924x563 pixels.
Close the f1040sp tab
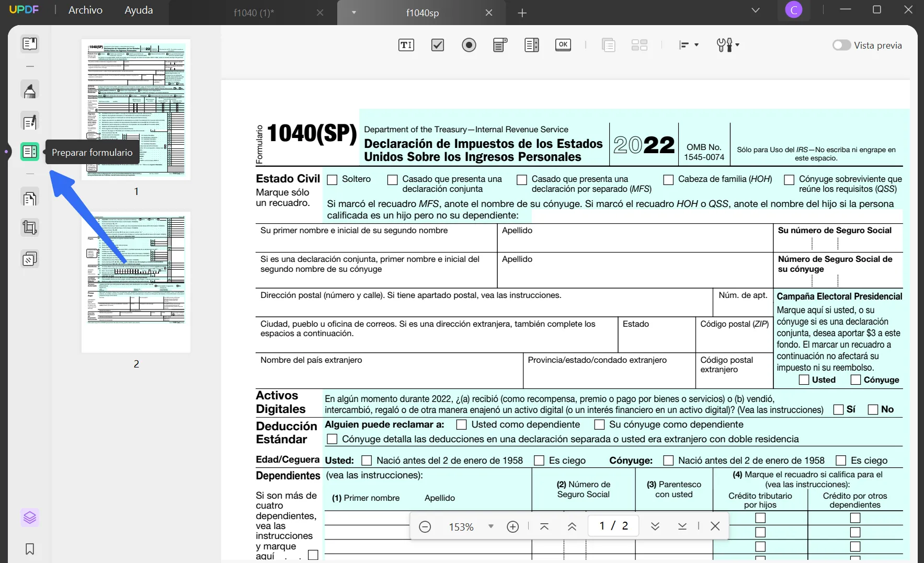[x=489, y=13]
